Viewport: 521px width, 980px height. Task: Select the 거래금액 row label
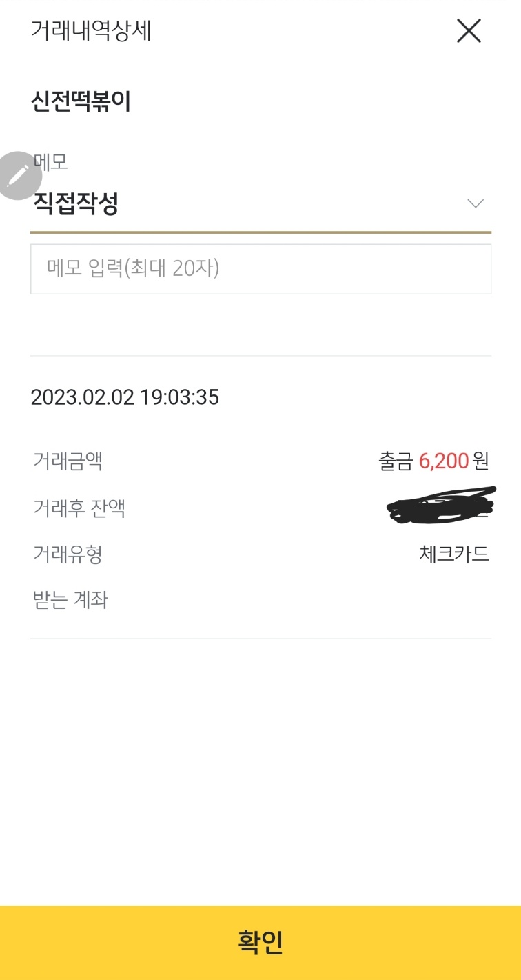tap(68, 460)
